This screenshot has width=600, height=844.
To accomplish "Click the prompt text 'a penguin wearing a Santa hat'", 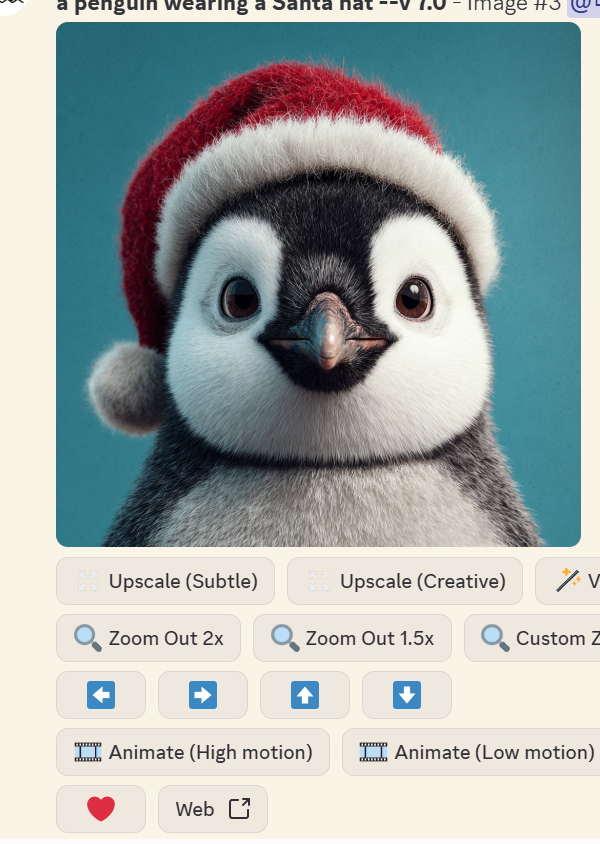I will point(214,5).
